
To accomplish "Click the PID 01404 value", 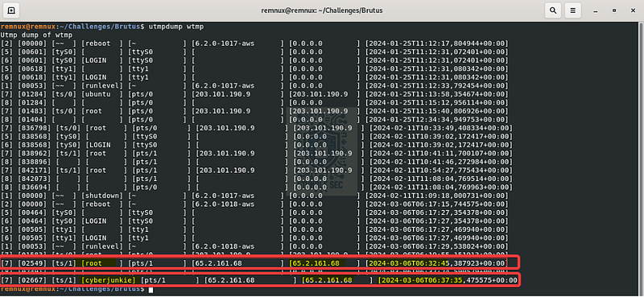I will pyautogui.click(x=32, y=120).
